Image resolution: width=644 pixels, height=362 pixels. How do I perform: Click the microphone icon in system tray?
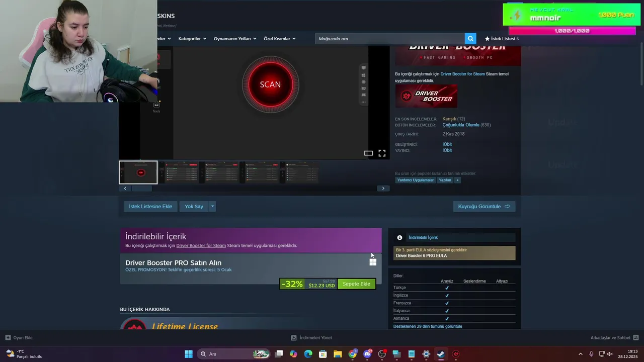(591, 354)
